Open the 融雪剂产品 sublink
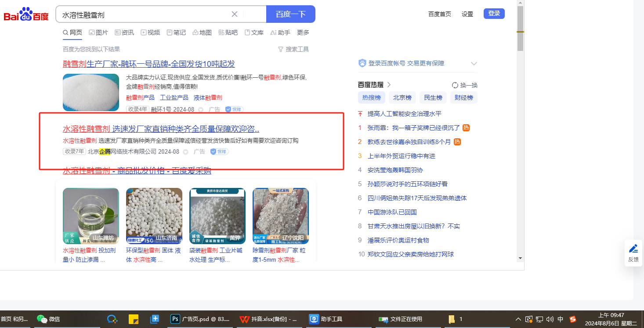Screen dimensions: 644x328 [140, 97]
